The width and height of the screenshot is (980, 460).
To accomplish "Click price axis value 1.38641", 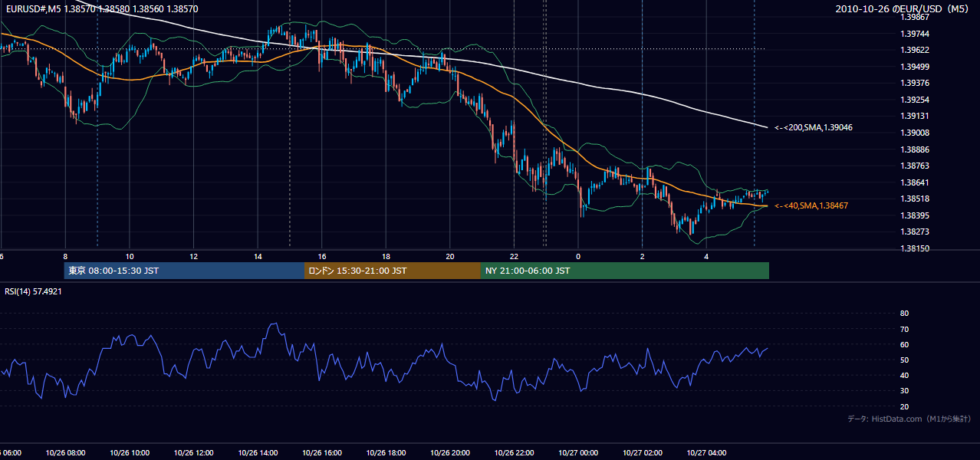I will click(x=914, y=182).
